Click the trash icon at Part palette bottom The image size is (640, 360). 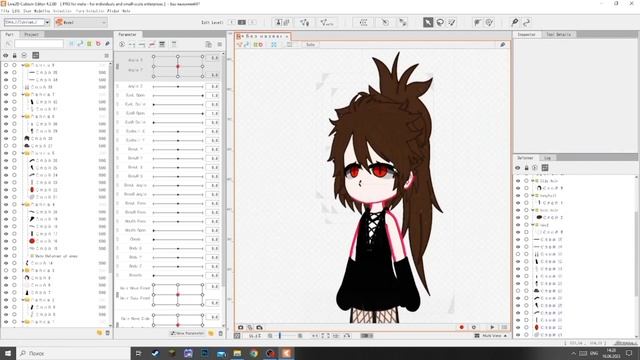coord(107,333)
